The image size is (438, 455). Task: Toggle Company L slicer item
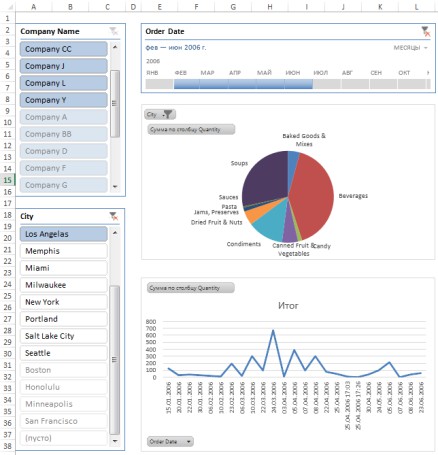(64, 83)
